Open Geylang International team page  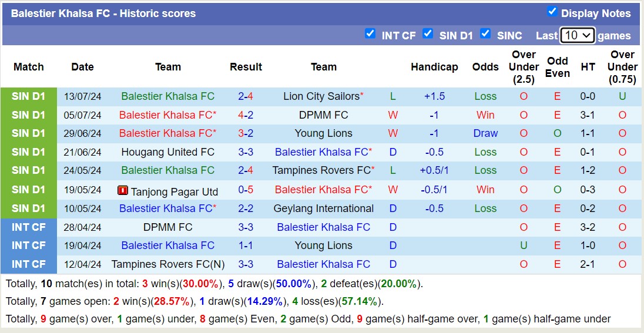coord(323,208)
